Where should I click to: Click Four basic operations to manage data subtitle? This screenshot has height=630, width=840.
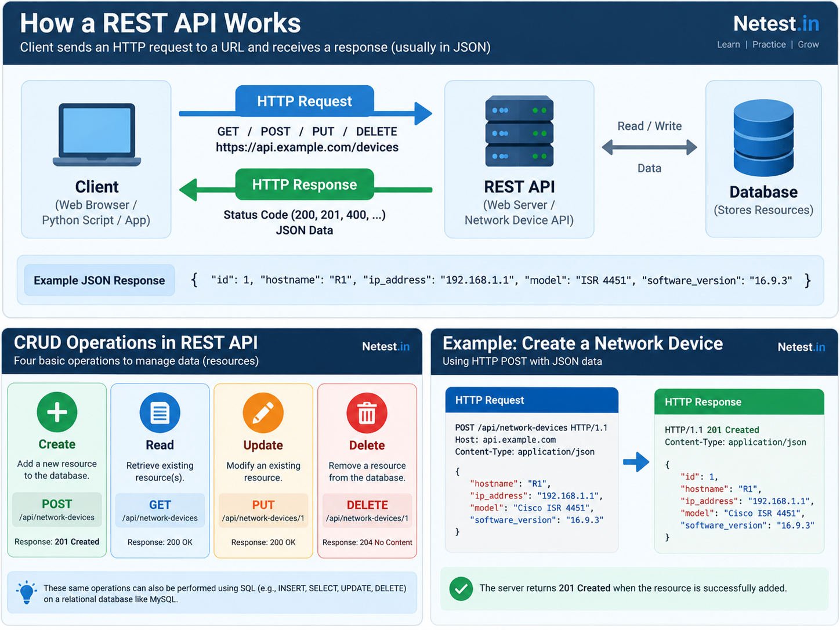136,361
